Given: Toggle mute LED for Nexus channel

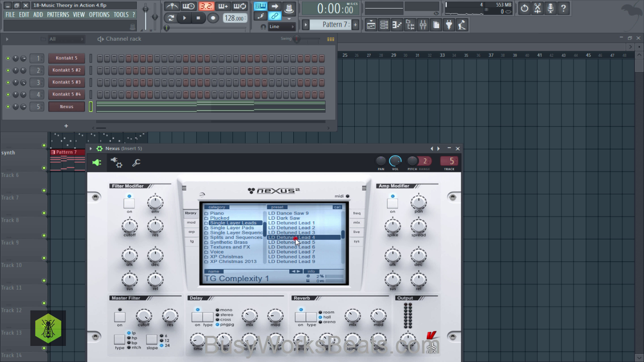Looking at the screenshot, I should point(8,107).
